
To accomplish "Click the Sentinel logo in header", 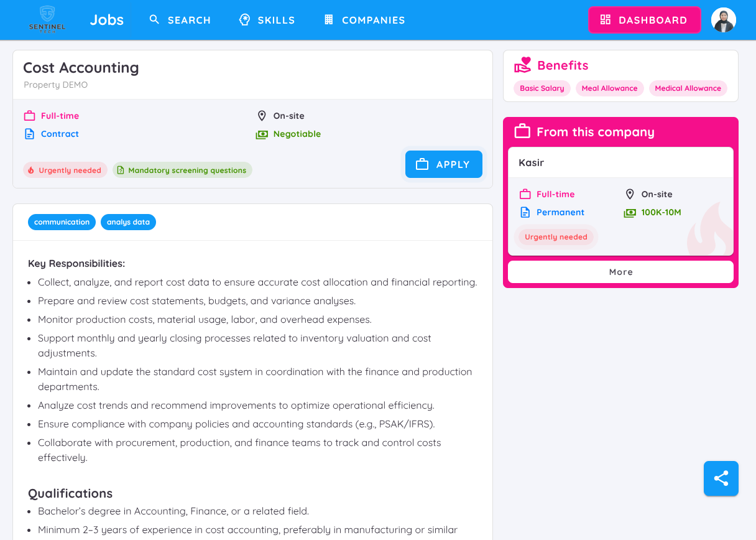I will (x=47, y=20).
